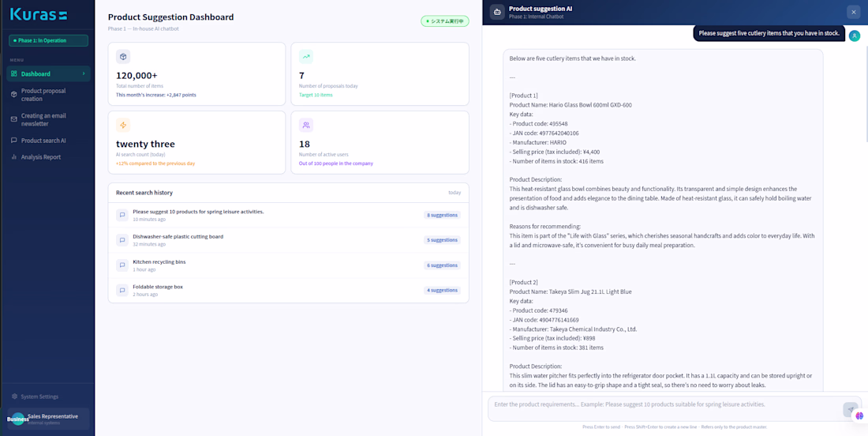Click 'Out of 100 people in the company'
Screen dimensions: 868x436
tap(336, 163)
